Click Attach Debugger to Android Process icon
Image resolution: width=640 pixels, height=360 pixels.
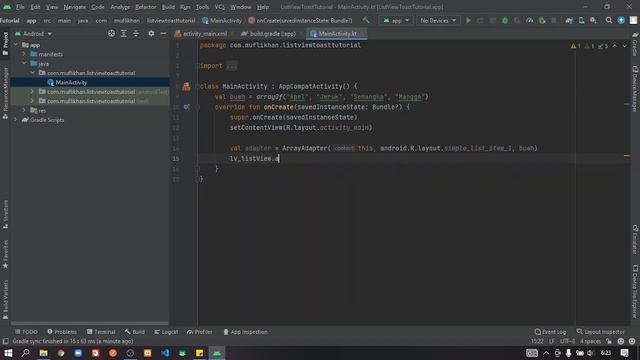542,20
